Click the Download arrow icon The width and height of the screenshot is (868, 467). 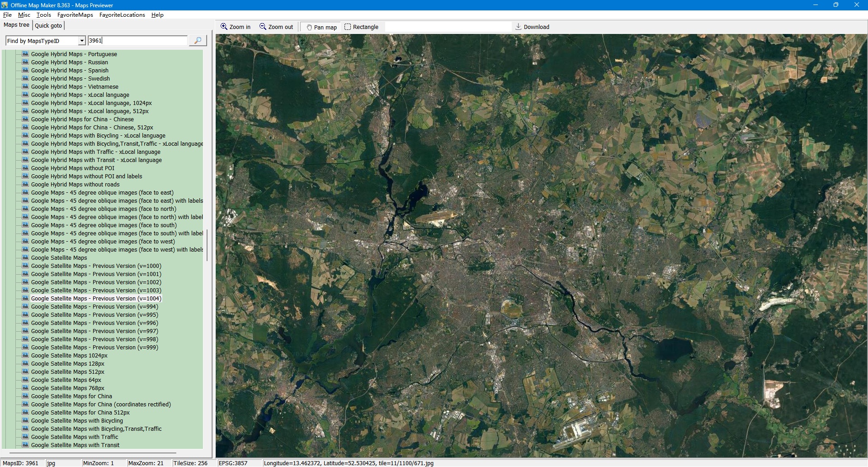519,27
